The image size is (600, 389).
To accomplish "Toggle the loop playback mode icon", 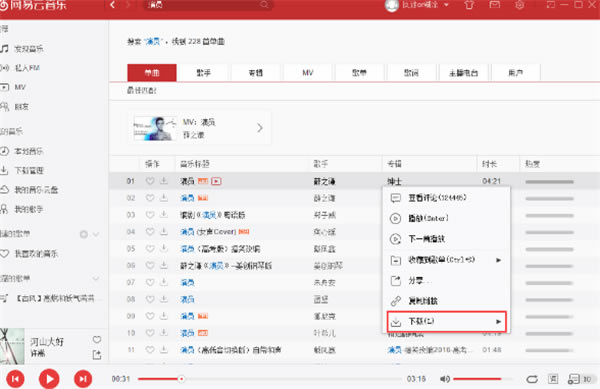I will 532,379.
